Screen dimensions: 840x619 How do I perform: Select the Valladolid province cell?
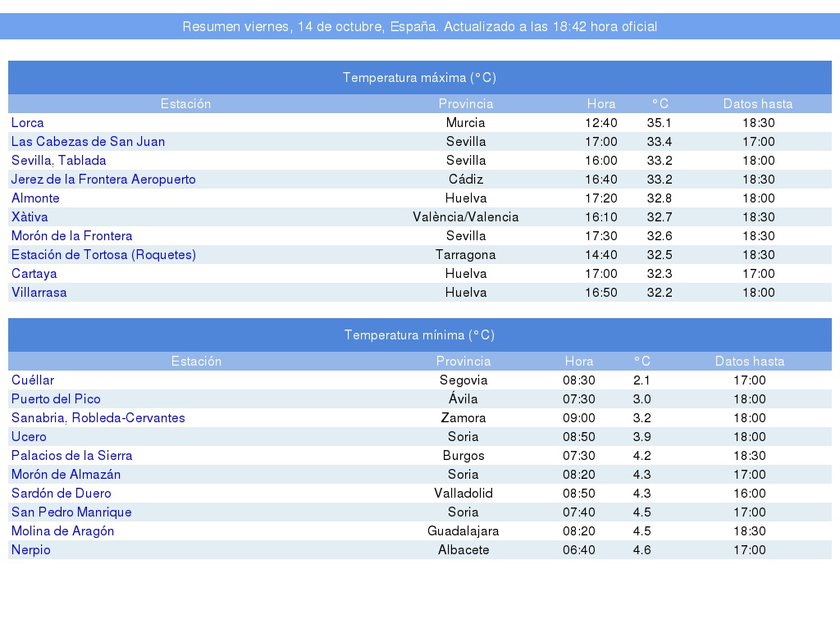463,494
